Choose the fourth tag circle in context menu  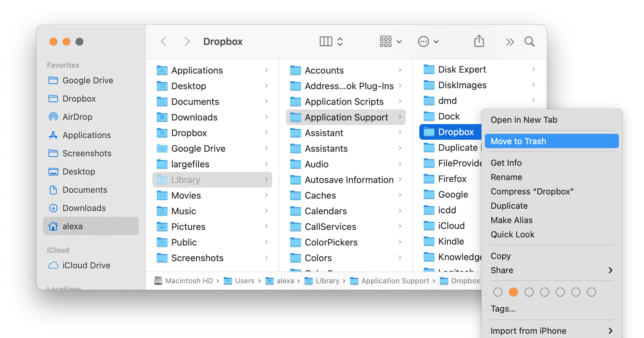[x=544, y=292]
